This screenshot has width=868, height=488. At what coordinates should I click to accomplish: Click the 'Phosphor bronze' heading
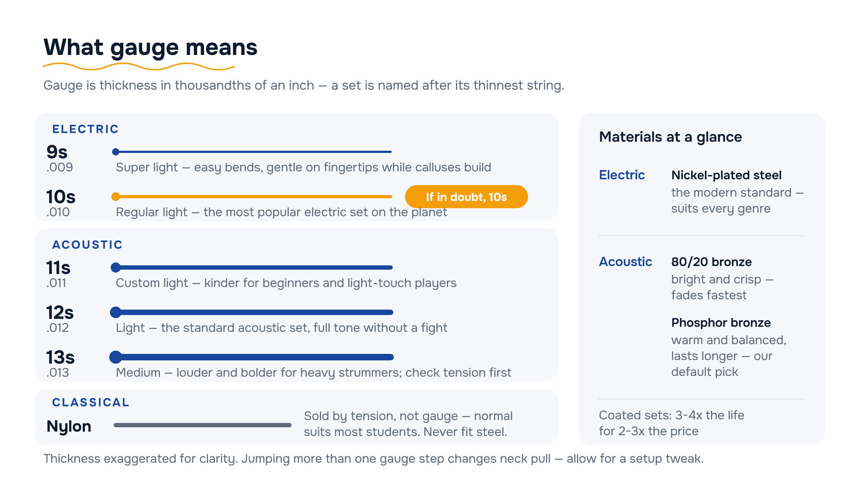(x=721, y=323)
